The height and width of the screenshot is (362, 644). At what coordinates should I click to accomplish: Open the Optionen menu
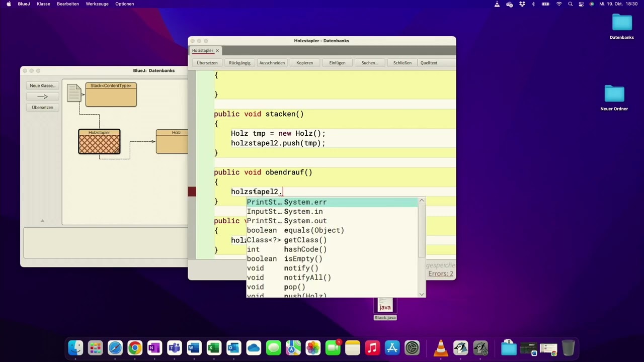(125, 4)
